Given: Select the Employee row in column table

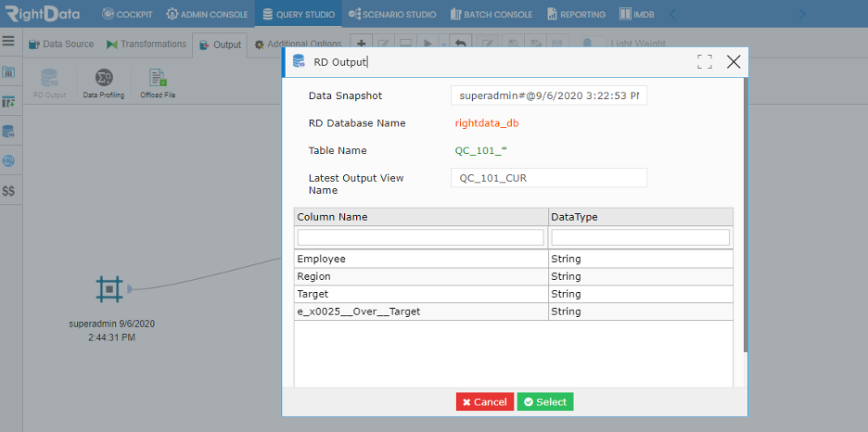Looking at the screenshot, I should point(514,259).
